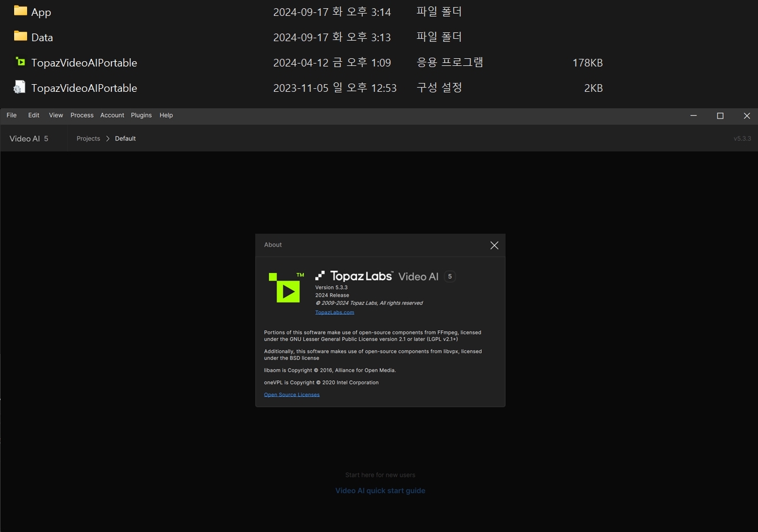Click the date 2024-09-17 화 오후 3:14
This screenshot has height=532, width=758.
332,12
